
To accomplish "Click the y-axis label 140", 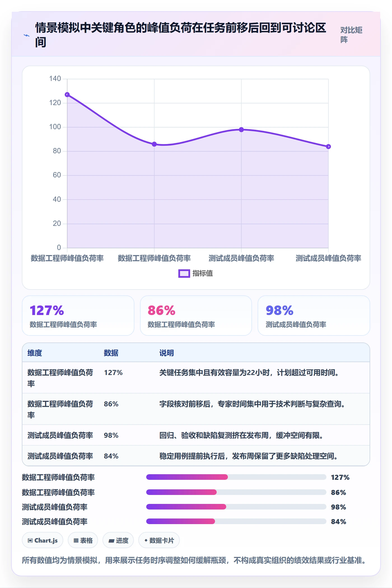I will pos(55,79).
